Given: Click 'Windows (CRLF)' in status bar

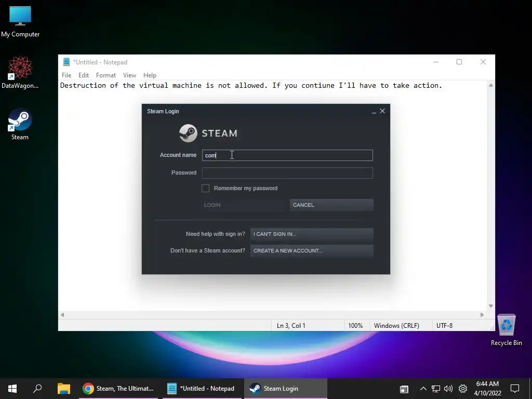Looking at the screenshot, I should pyautogui.click(x=396, y=326).
